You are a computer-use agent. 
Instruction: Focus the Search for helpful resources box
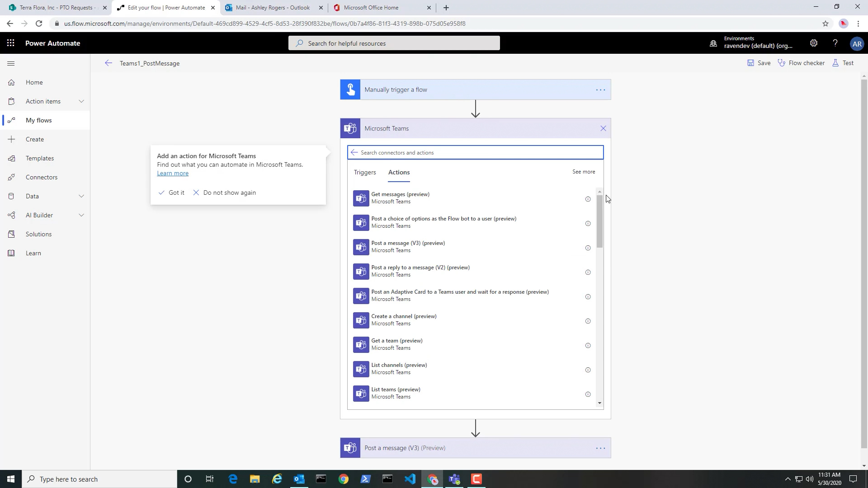point(394,43)
